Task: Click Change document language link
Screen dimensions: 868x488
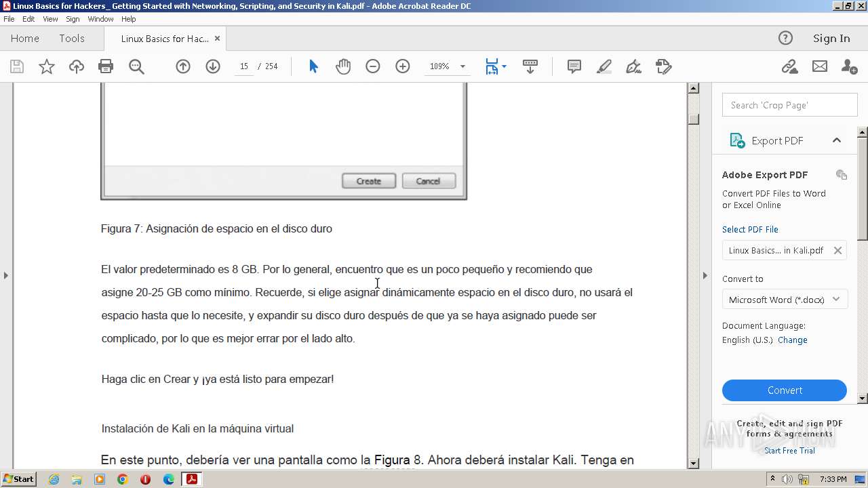Action: click(x=793, y=340)
